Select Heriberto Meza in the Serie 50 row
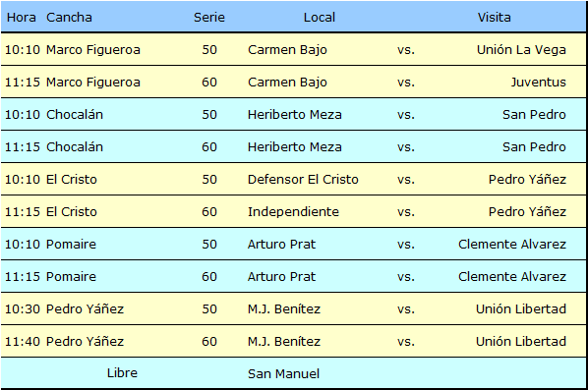588x390 pixels. point(294,114)
